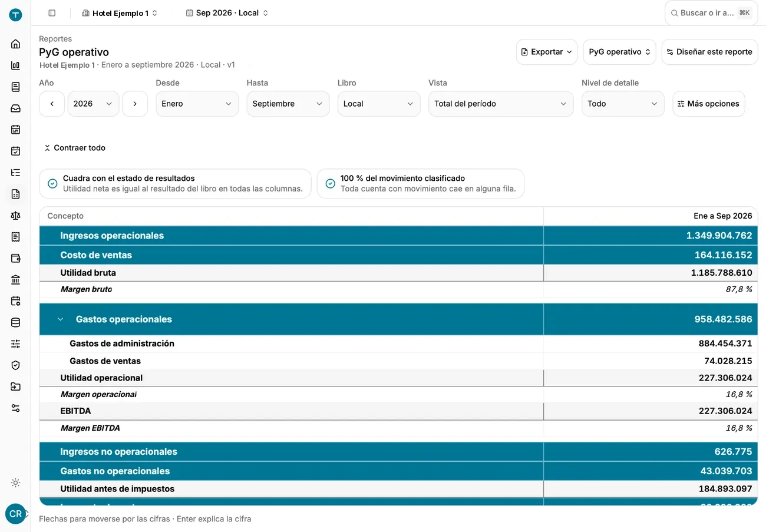This screenshot has height=532, width=766.
Task: Open the Vista Total del período dropdown
Action: click(x=501, y=104)
